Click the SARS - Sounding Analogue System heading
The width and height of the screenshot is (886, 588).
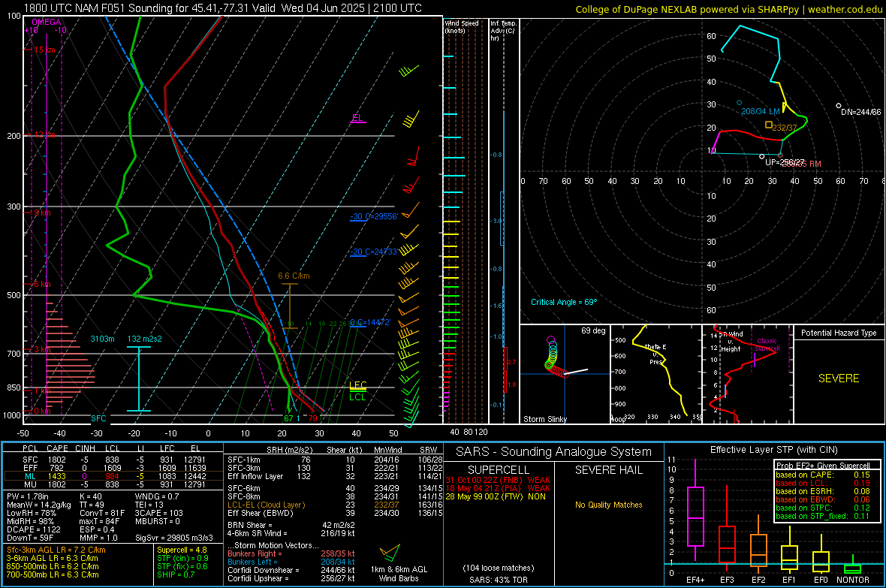click(x=554, y=452)
